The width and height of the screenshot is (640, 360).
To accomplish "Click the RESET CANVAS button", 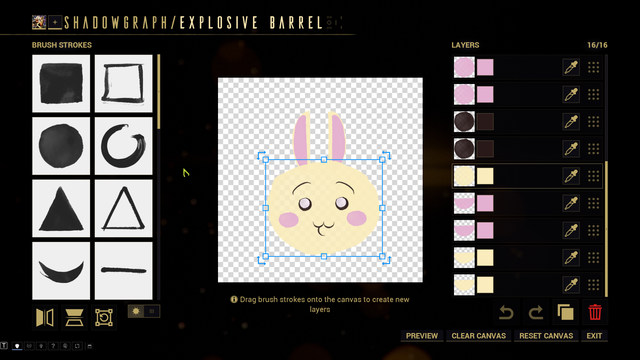I will pyautogui.click(x=546, y=336).
